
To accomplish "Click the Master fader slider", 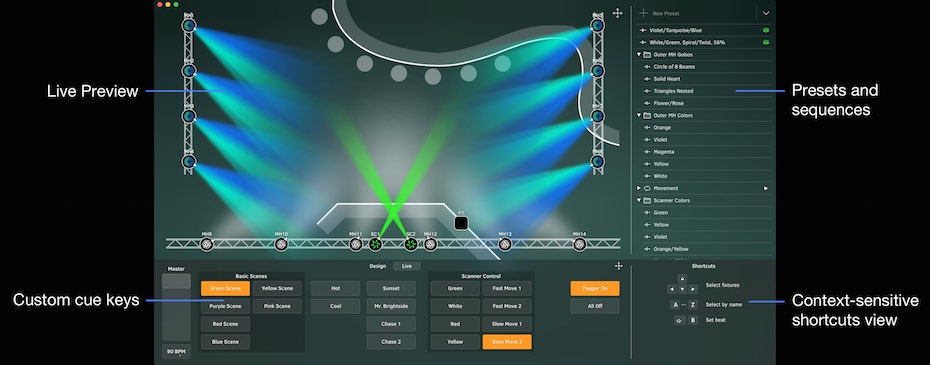I will 176,307.
